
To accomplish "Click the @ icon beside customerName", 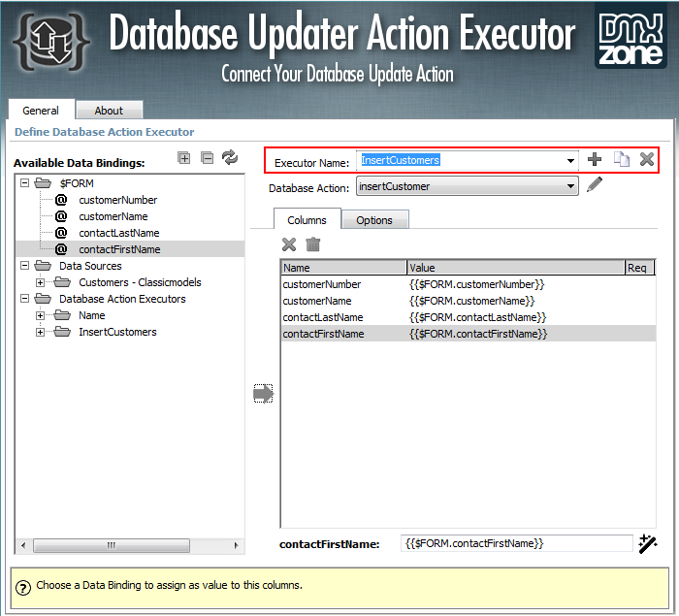I will pos(61,216).
